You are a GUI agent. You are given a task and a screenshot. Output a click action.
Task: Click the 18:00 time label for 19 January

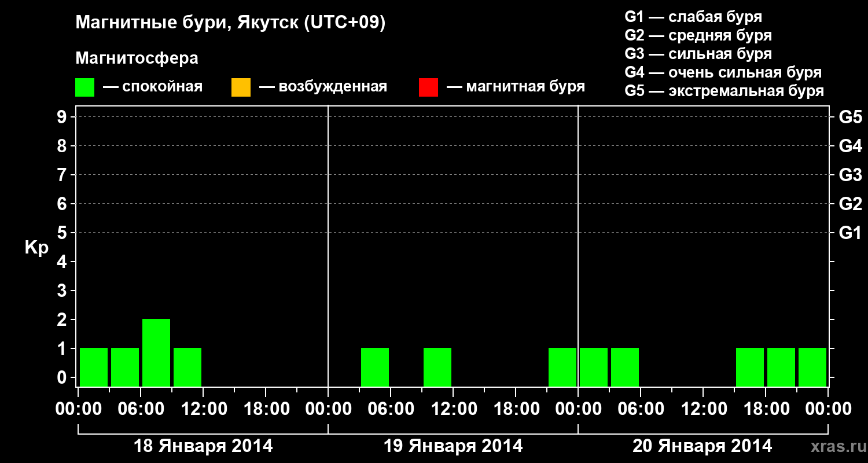(x=516, y=409)
